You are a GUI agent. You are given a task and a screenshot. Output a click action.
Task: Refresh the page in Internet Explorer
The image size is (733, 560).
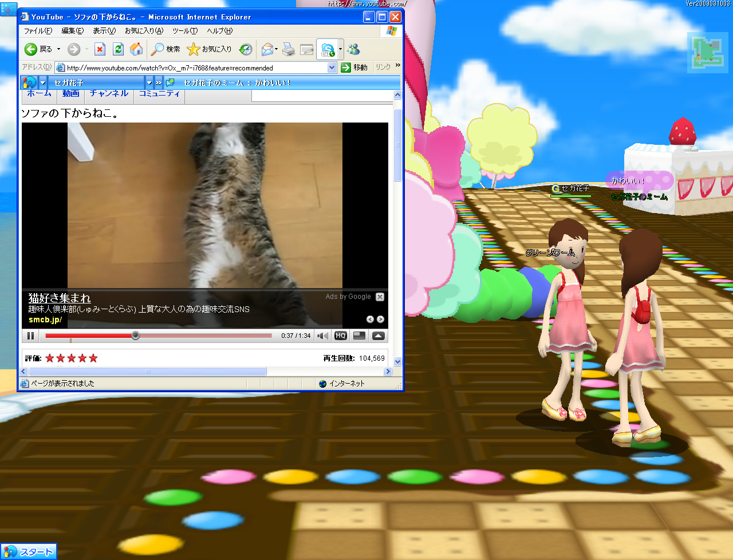point(118,49)
